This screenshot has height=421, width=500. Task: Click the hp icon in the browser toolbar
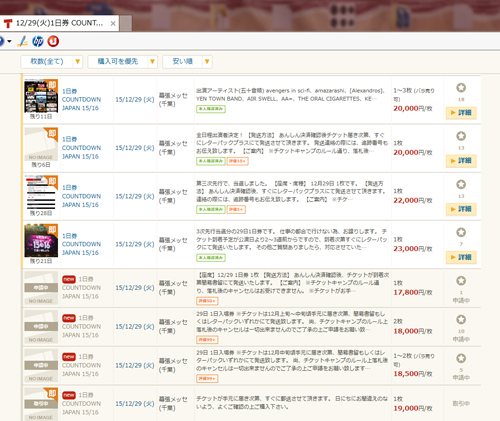pyautogui.click(x=38, y=41)
